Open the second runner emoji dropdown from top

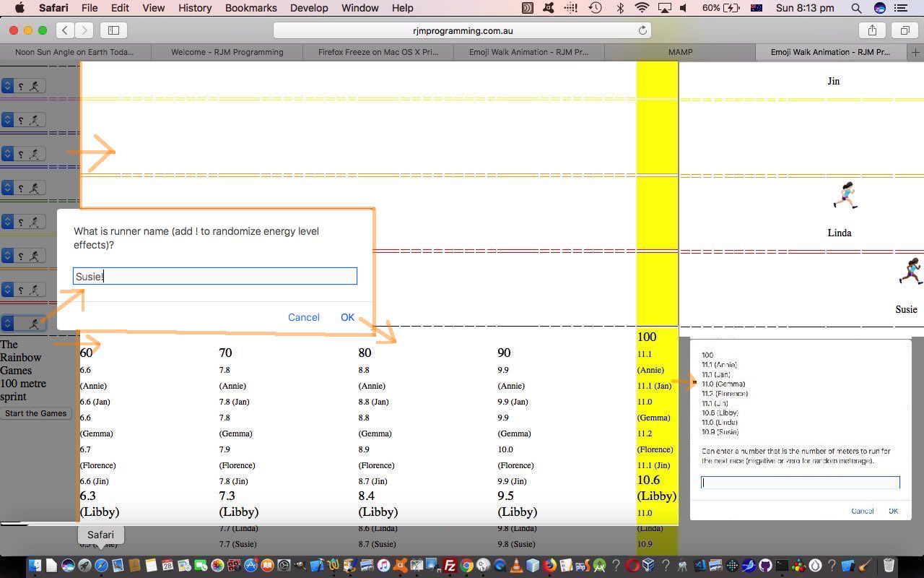[23, 120]
